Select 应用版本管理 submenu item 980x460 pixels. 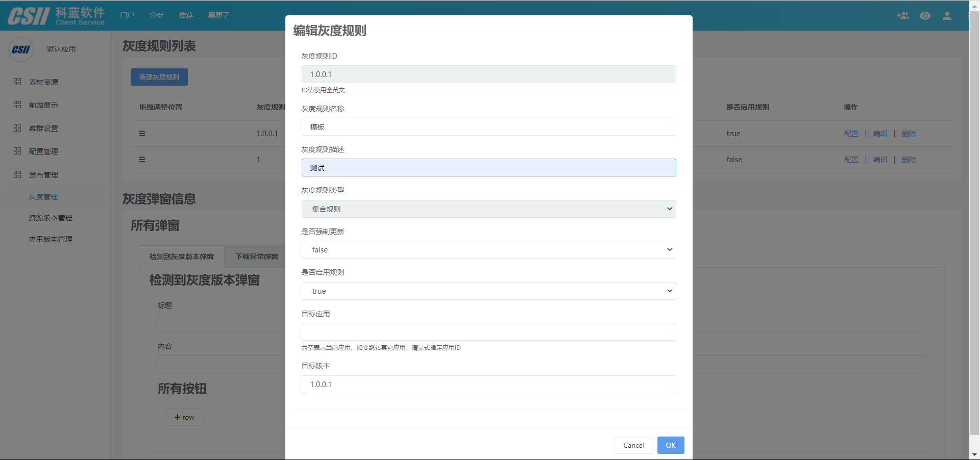click(51, 239)
